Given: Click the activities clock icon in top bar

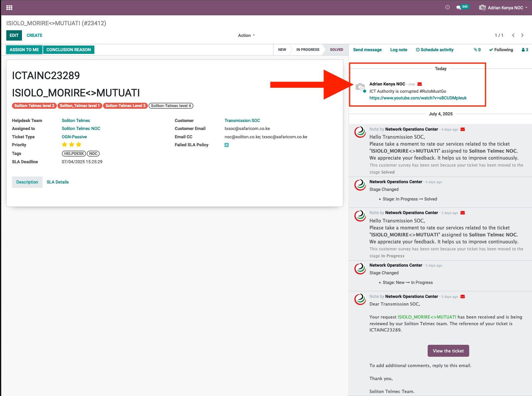Looking at the screenshot, I should pos(447,7).
